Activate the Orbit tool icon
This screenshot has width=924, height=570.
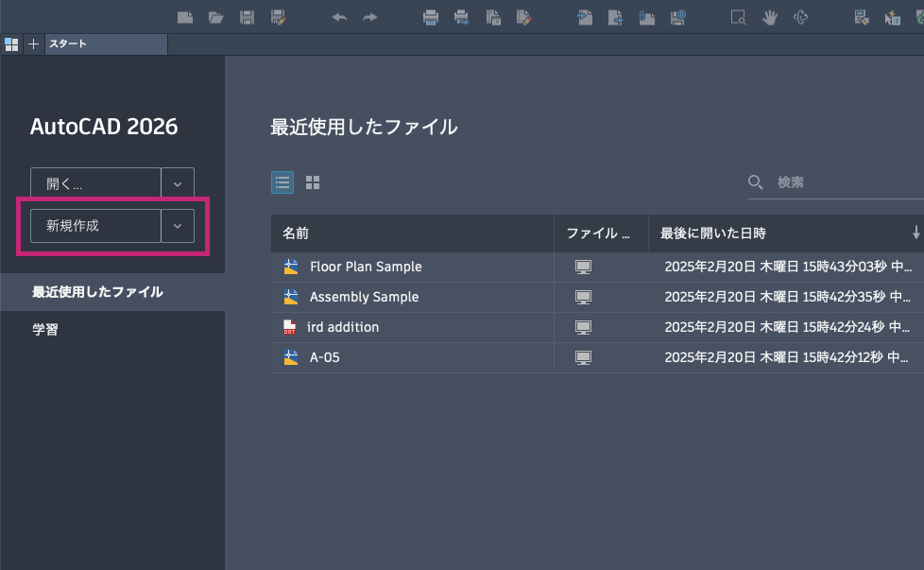click(x=800, y=17)
